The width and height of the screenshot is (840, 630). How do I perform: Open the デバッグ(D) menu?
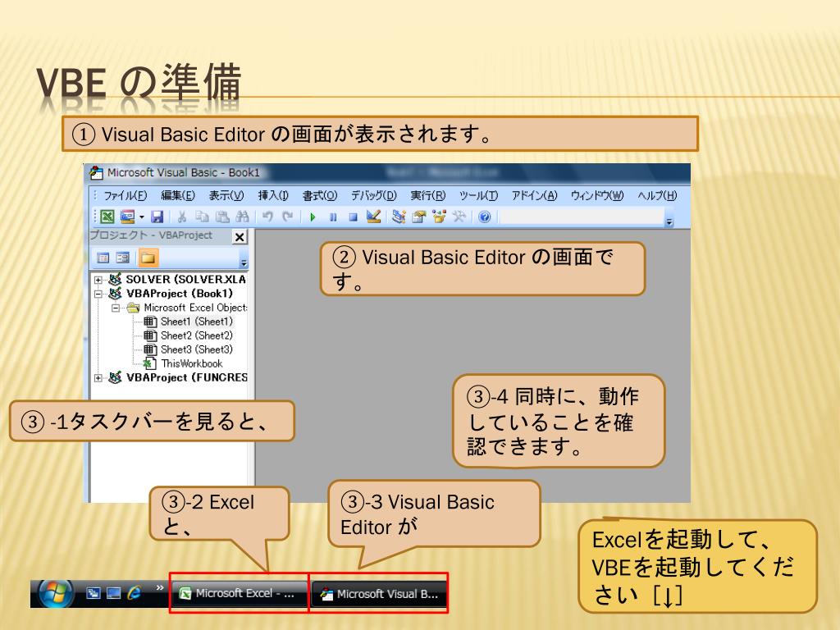click(374, 195)
